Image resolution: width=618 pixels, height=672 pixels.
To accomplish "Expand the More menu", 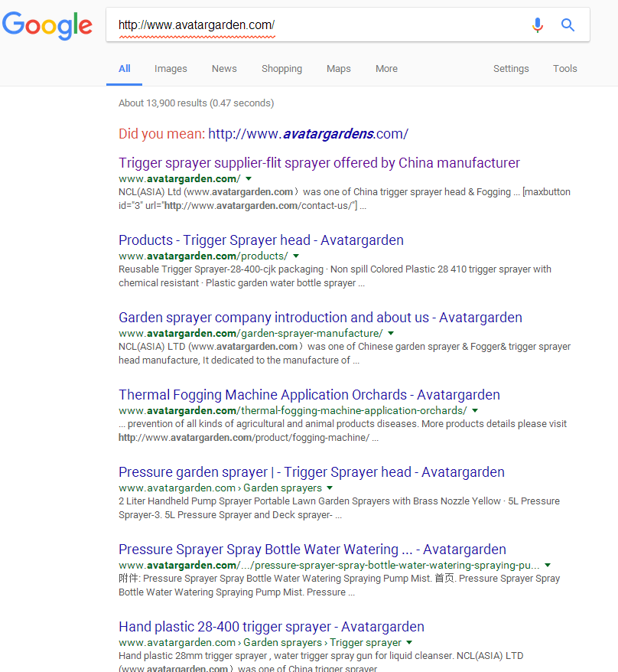I will click(x=386, y=69).
